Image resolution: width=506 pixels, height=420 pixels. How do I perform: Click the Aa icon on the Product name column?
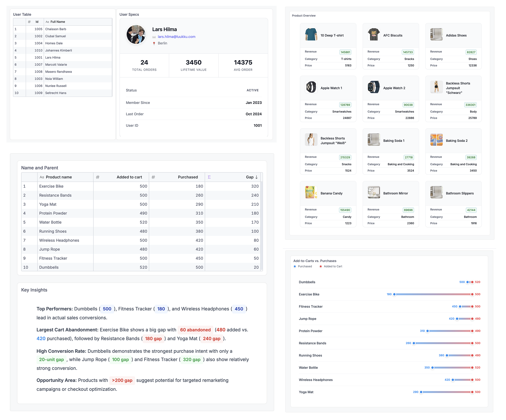[41, 177]
